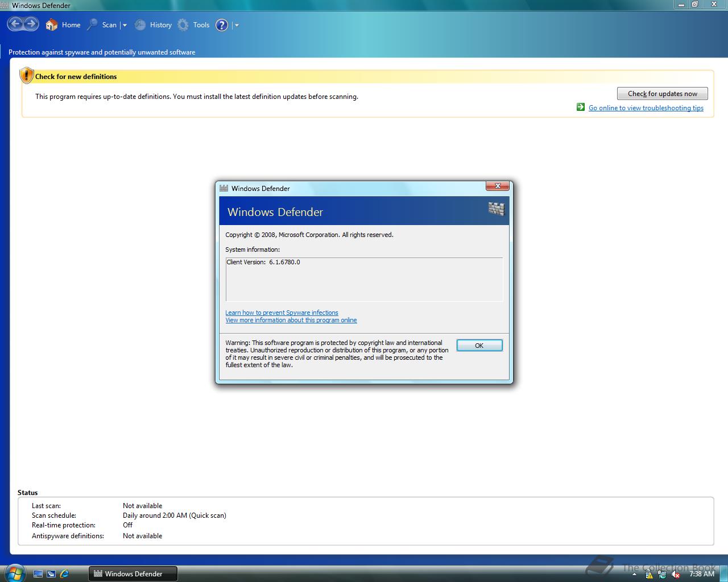Click the castle wall icon in dialog header
728x582 pixels.
click(x=496, y=209)
